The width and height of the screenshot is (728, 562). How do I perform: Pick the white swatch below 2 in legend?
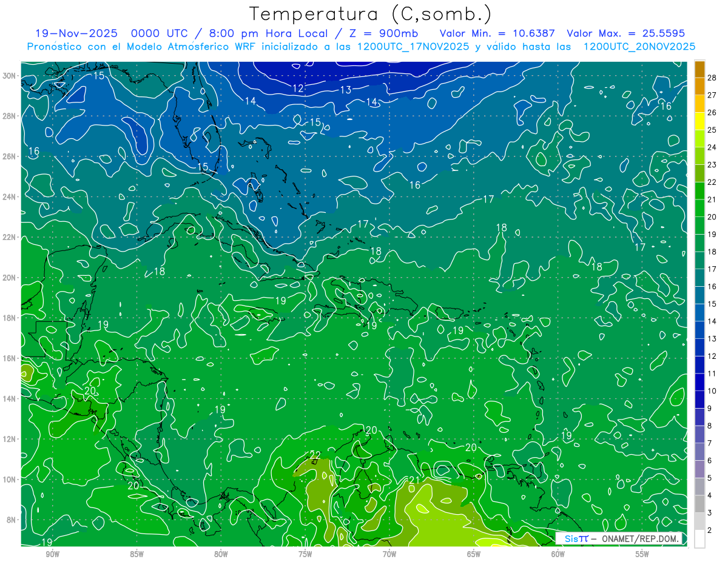[x=699, y=539]
